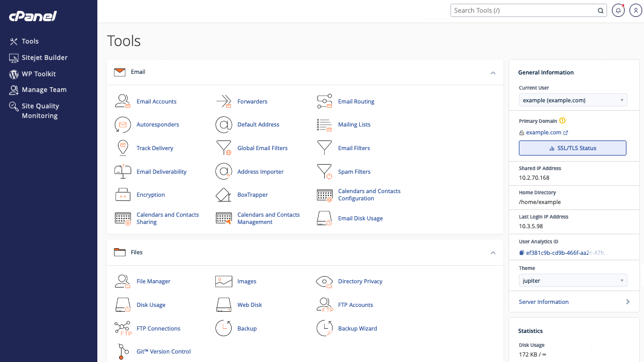The width and height of the screenshot is (644, 362).
Task: Open Sitejet Builder in the sidebar
Action: 44,58
